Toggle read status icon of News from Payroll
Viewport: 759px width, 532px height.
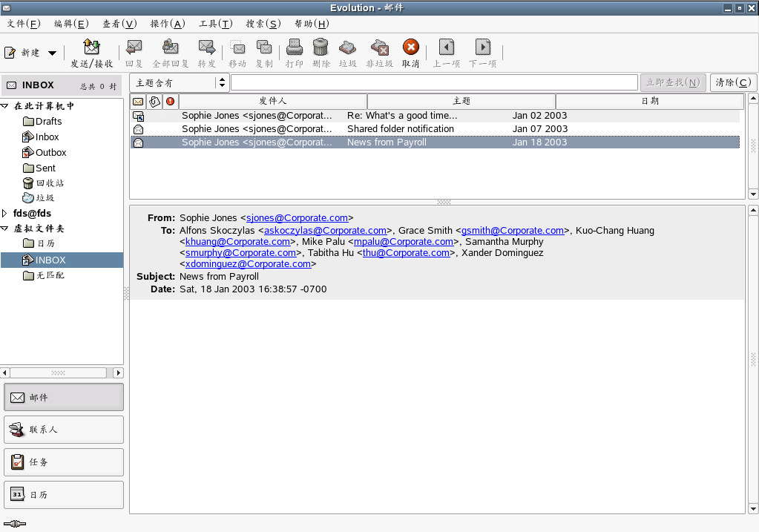[x=138, y=142]
